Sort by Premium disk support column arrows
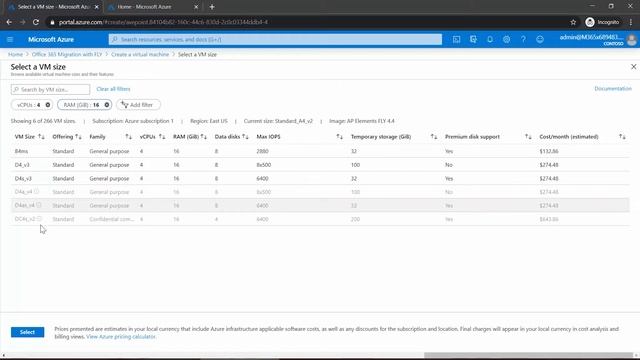The height and width of the screenshot is (360, 640). tap(528, 137)
